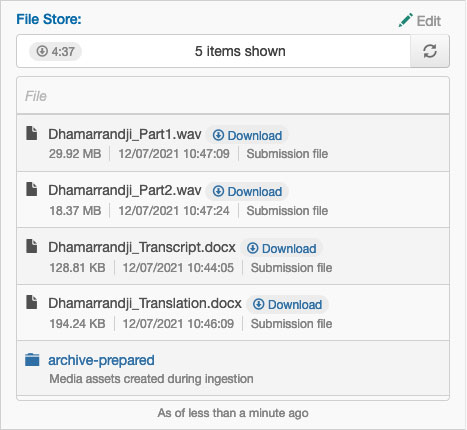Click the 4:37 download timer badge
This screenshot has width=467, height=430.
(55, 51)
